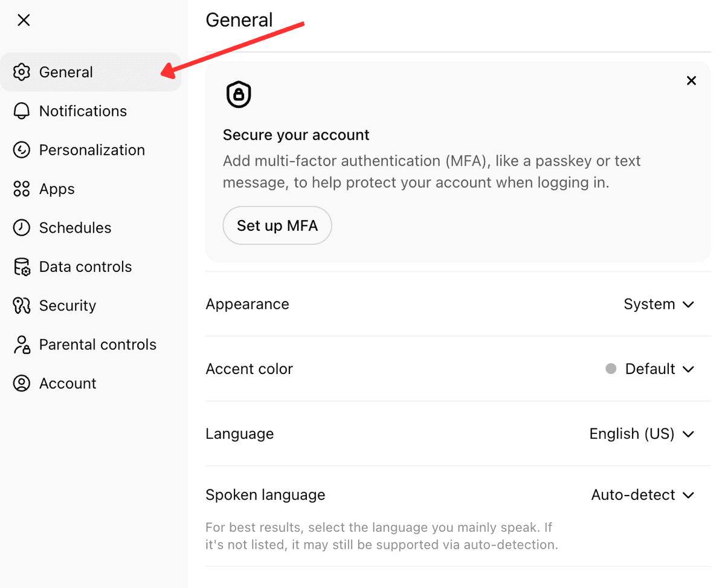Expand the Language dropdown showing English (US)
Screen dimensions: 725x588
[x=642, y=433]
